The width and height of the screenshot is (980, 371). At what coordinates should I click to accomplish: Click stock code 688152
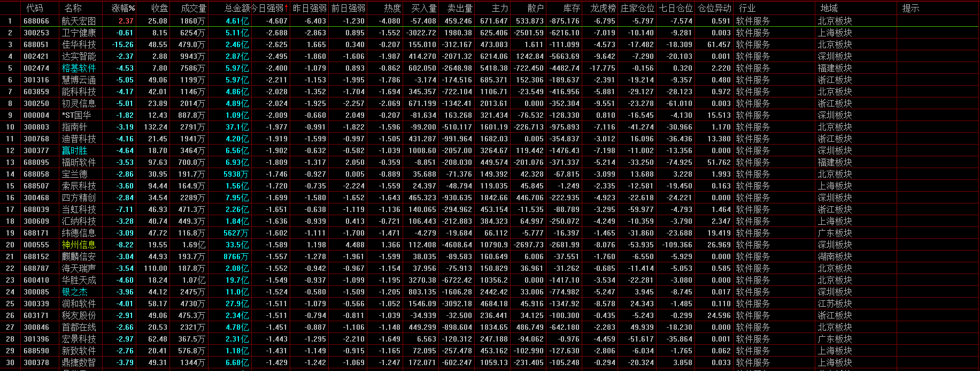36,256
